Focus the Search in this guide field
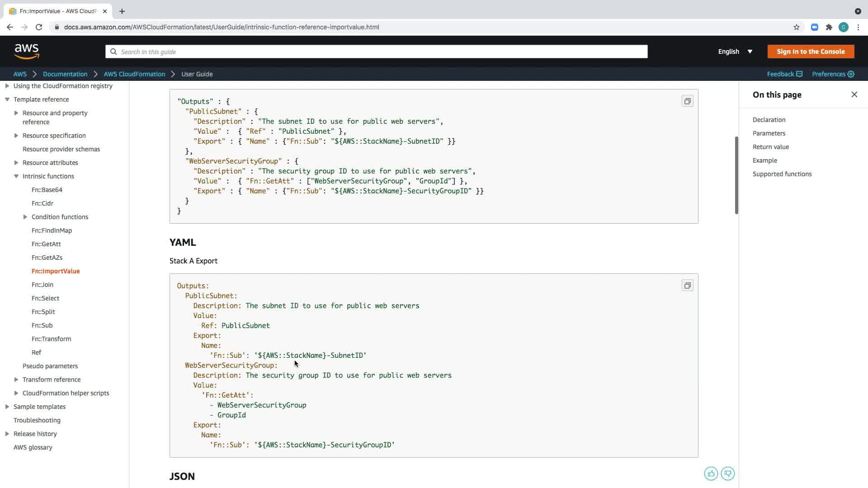This screenshot has width=868, height=488. 376,52
